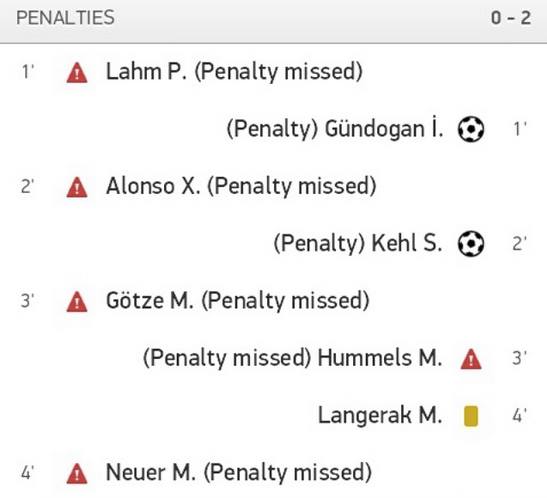Viewport: 547px width, 498px height.
Task: Click the warning icon beside Alonso X.
Action: (x=77, y=187)
